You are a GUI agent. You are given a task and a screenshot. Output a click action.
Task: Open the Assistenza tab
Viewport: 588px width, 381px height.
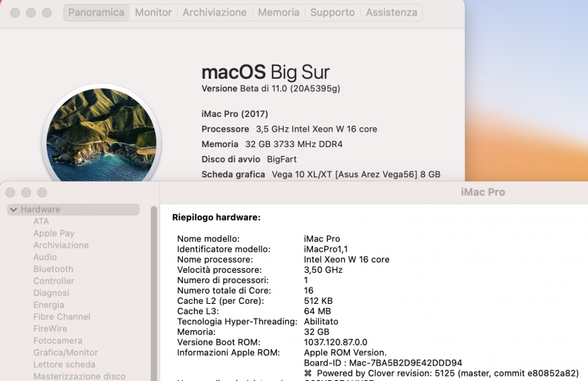pos(392,13)
